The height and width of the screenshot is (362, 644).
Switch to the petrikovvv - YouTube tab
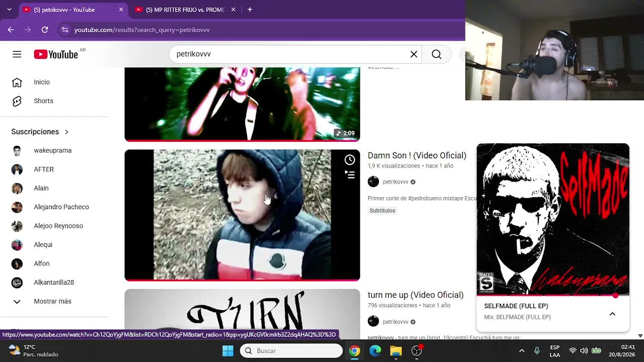tap(73, 10)
